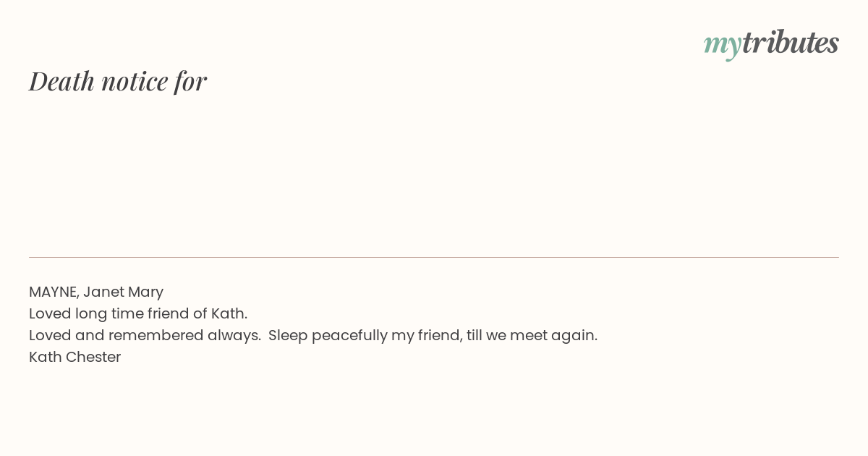
Task: Click the phrase "Loved and remembered always."
Action: (145, 335)
